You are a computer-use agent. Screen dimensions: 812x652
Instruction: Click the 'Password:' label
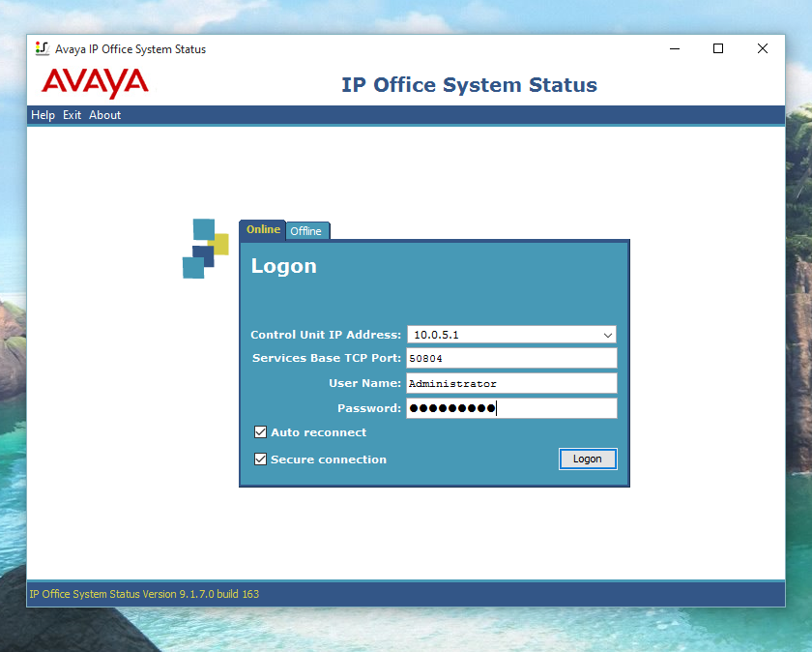click(x=369, y=408)
